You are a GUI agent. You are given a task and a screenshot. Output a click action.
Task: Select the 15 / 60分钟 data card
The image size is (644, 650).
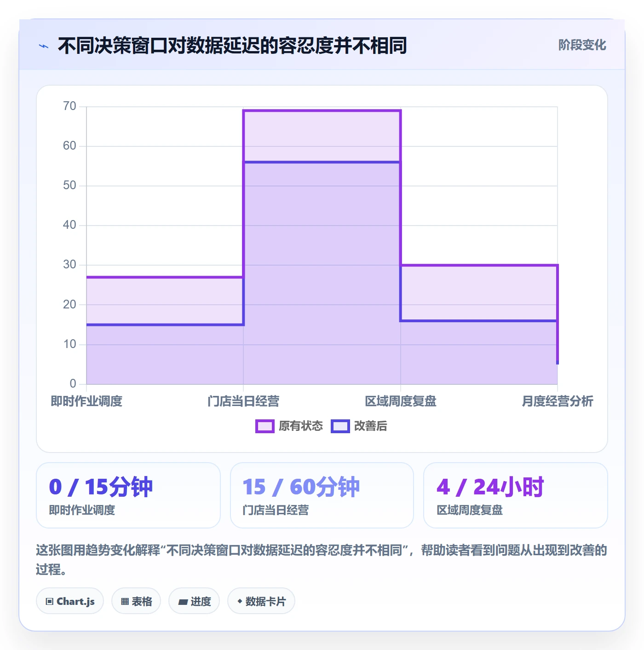pos(322,495)
